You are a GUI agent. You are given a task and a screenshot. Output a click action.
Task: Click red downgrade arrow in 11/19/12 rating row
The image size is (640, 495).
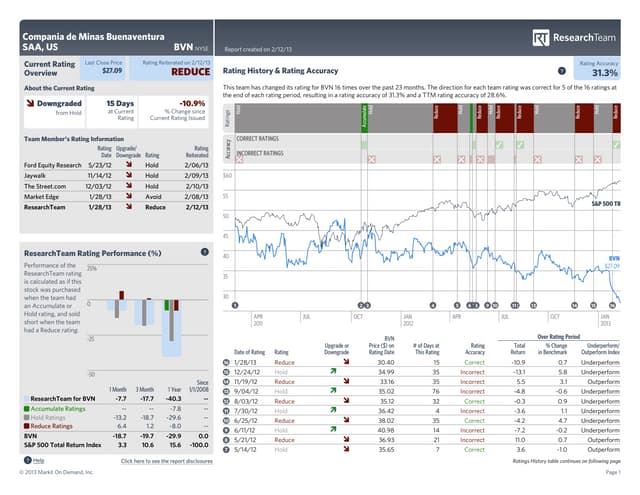coord(346,381)
